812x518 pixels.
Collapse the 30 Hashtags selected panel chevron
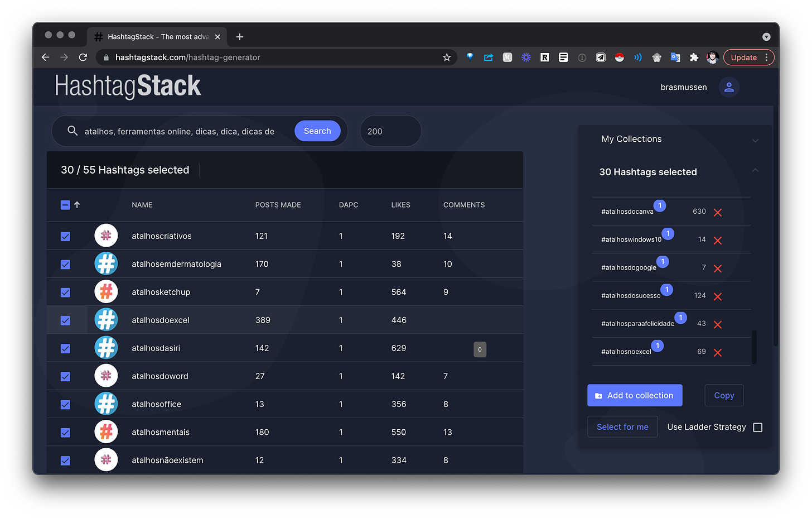click(755, 170)
